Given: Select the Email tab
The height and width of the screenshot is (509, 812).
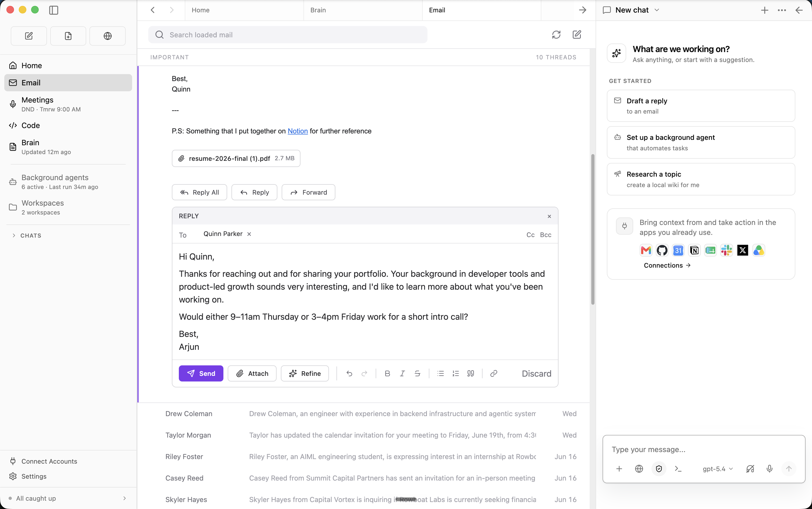Looking at the screenshot, I should [x=481, y=10].
